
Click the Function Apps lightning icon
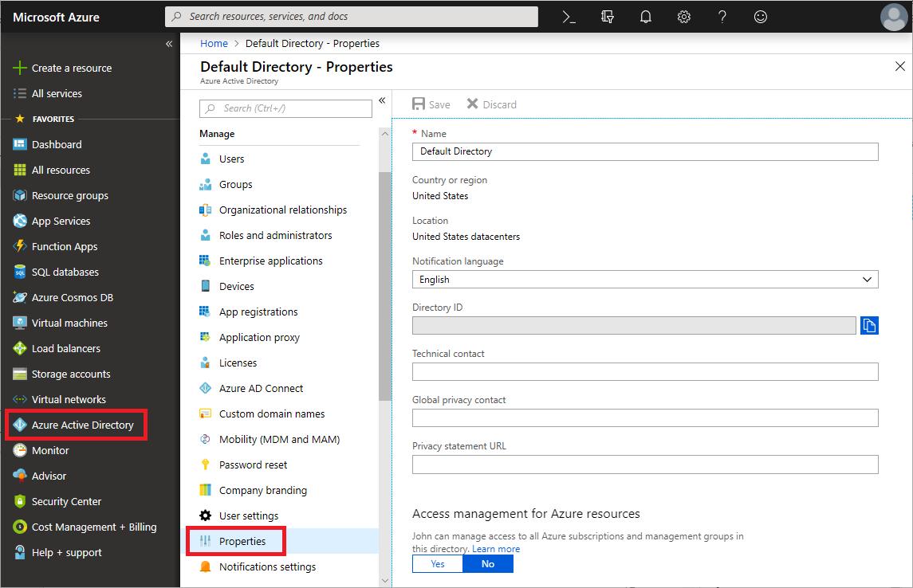click(x=20, y=246)
